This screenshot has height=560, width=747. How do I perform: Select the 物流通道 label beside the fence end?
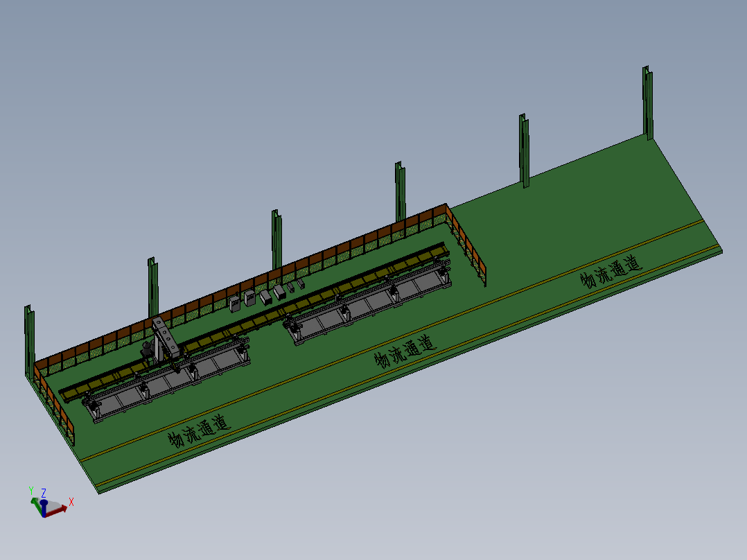tap(405, 351)
